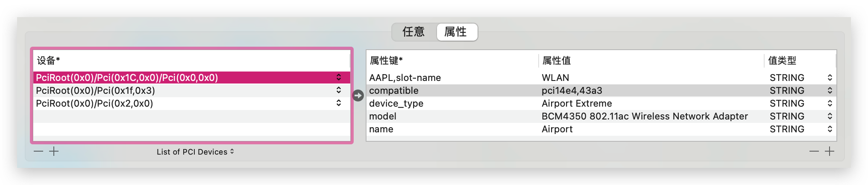868x185 pixels.
Task: Click BCM4350 802.11ac Wireless Network Adapter value
Action: click(x=645, y=116)
